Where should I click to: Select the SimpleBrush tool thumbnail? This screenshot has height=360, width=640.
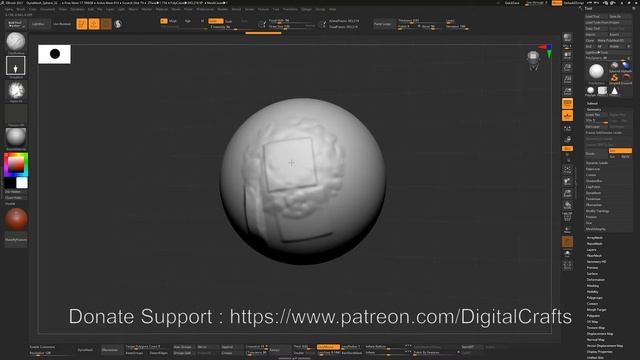click(614, 78)
